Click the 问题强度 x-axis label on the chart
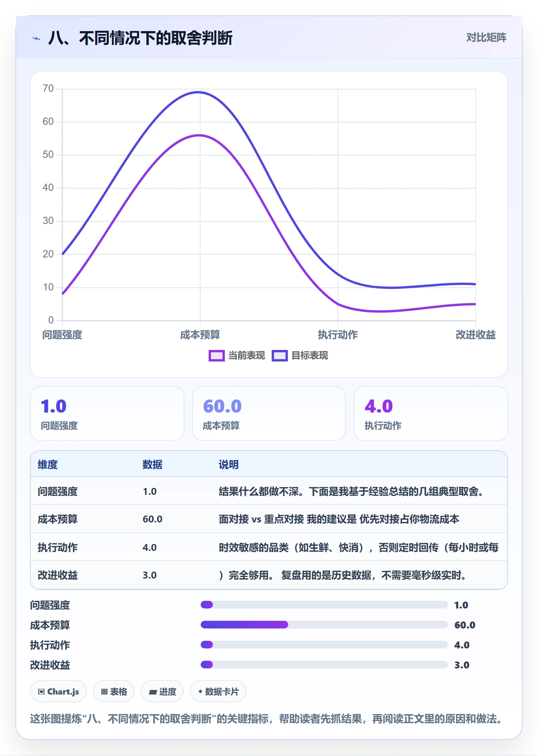This screenshot has height=756, width=538. [62, 335]
